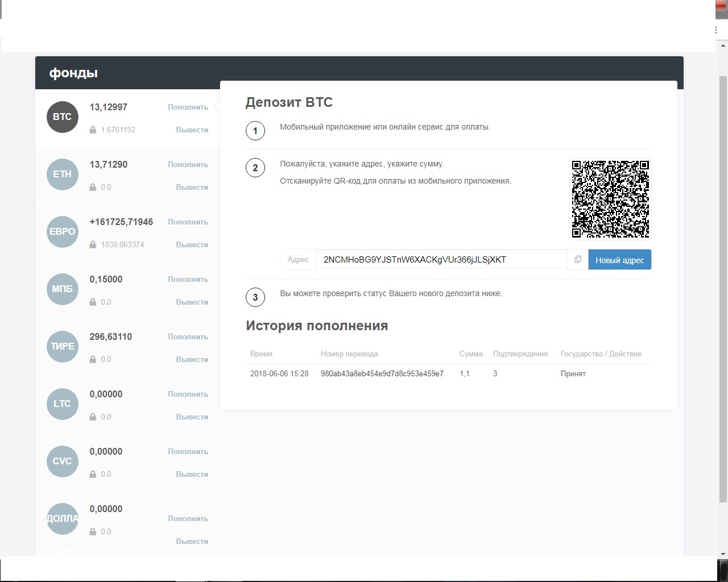The height and width of the screenshot is (582, 728).
Task: Click the scrollbar down arrow
Action: (x=723, y=554)
